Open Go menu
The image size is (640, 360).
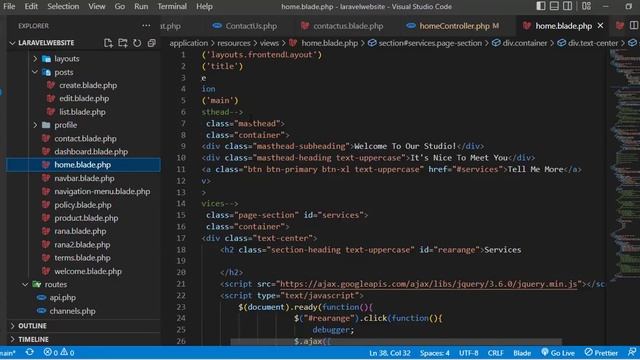pyautogui.click(x=120, y=7)
